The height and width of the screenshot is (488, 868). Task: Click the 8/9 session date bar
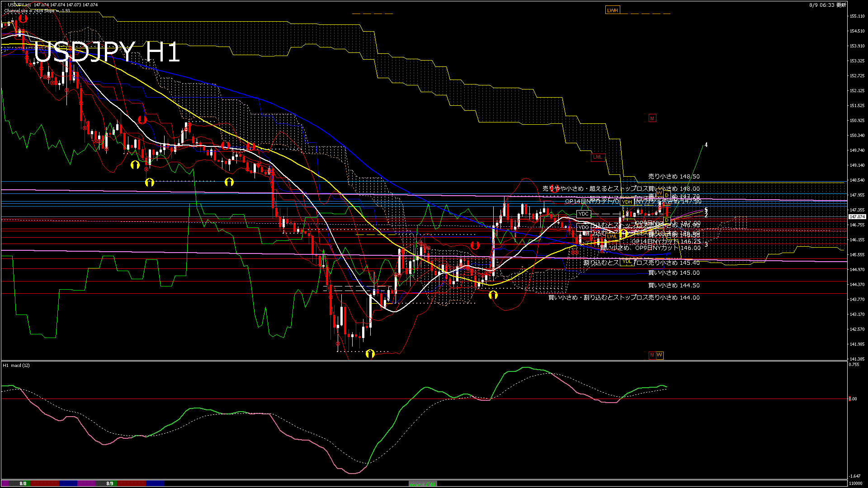coord(110,483)
